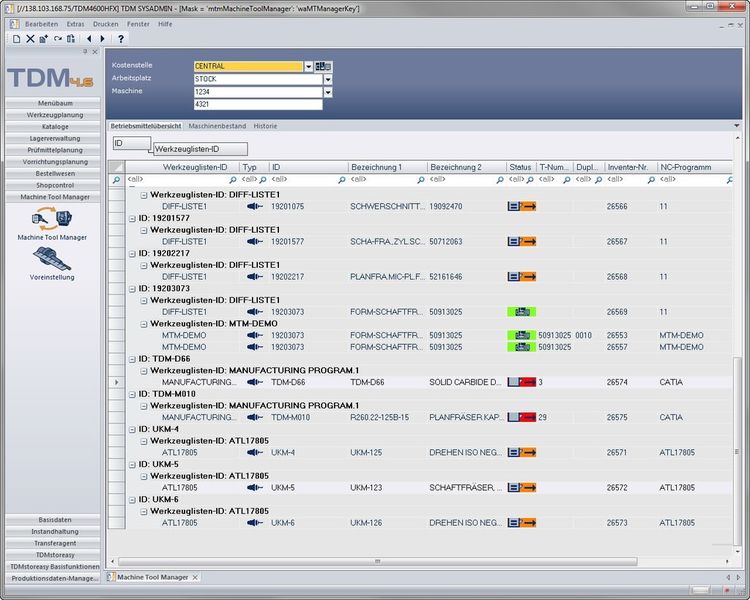This screenshot has width=750, height=600.
Task: Click the horizontal scrollbar thumb under the table
Action: (378, 561)
